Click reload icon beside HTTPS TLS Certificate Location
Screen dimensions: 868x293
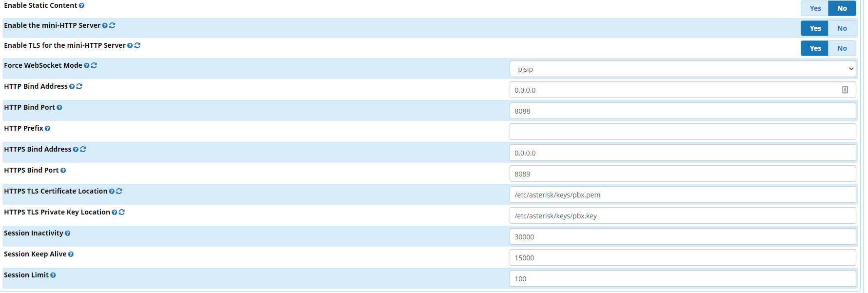[x=119, y=191]
